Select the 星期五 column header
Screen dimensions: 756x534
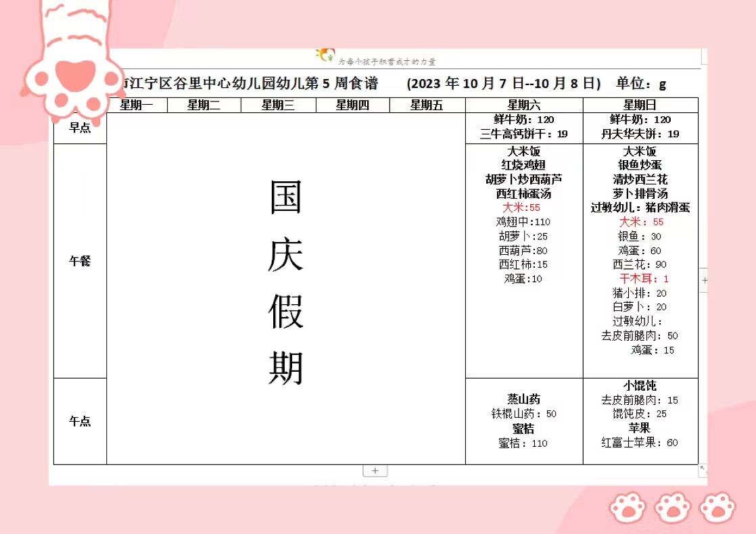(x=427, y=105)
